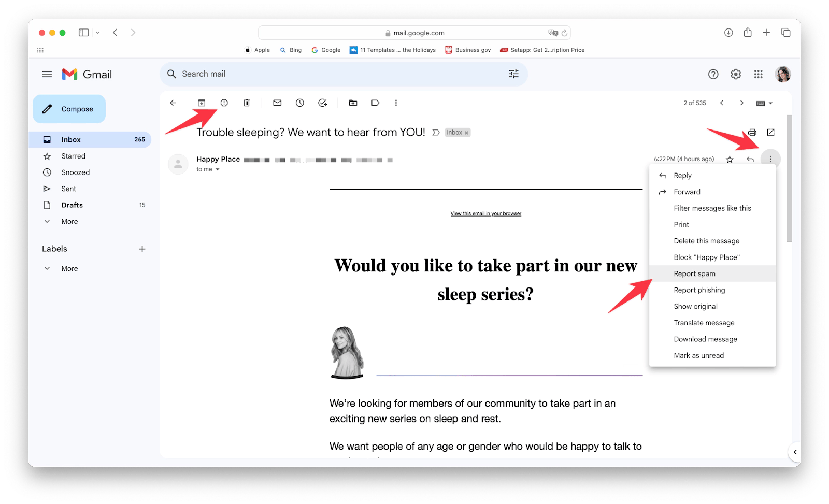Click the Report spam toolbar icon
This screenshot has width=829, height=504.
click(224, 103)
